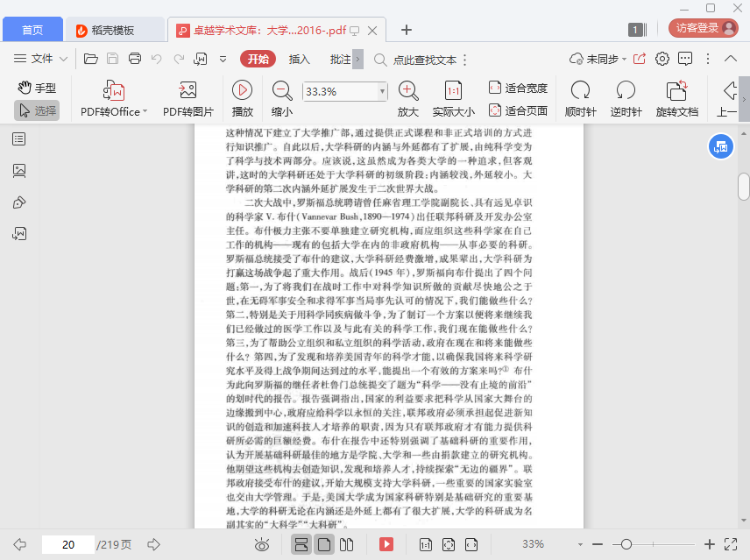Rotate page clockwise
The width and height of the screenshot is (750, 560).
580,99
